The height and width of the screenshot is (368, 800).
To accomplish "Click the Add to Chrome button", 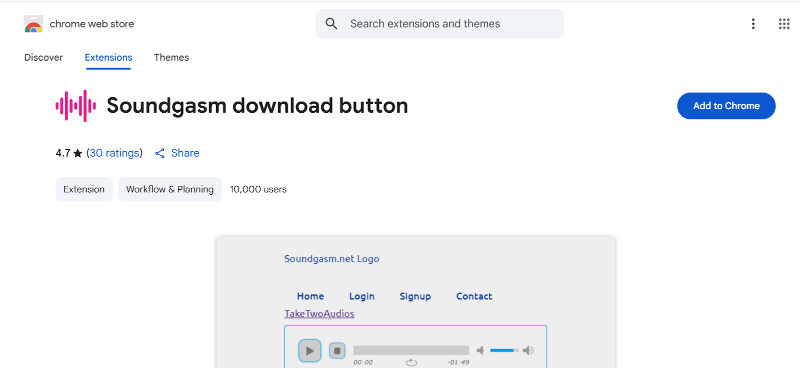I will pyautogui.click(x=726, y=106).
